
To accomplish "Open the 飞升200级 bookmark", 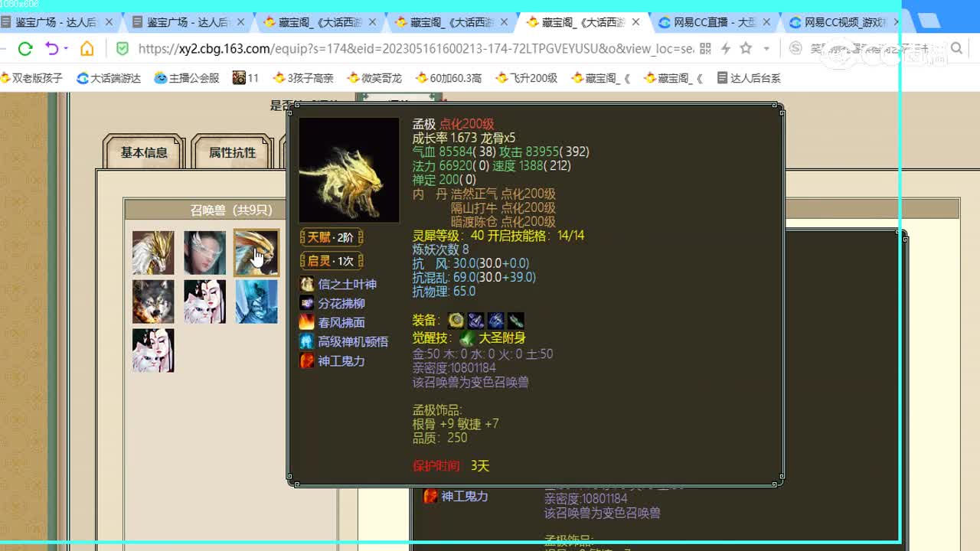I will coord(527,77).
